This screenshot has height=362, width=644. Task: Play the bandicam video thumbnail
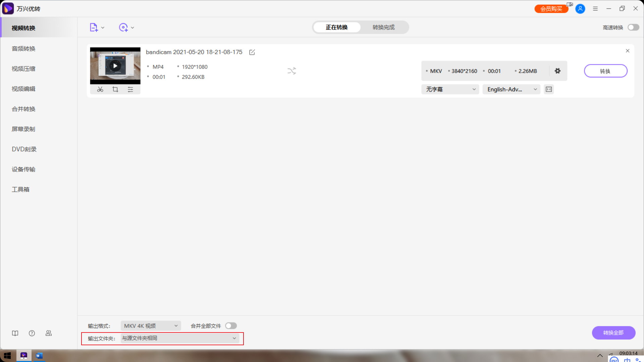coord(115,66)
